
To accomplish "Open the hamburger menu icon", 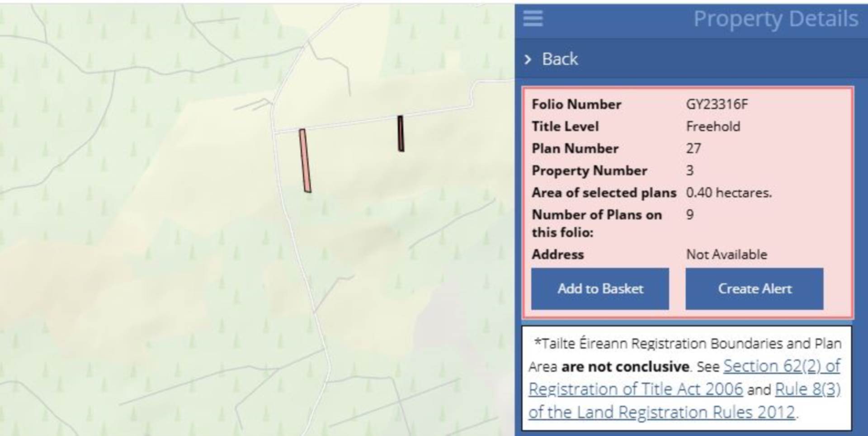I will point(533,19).
